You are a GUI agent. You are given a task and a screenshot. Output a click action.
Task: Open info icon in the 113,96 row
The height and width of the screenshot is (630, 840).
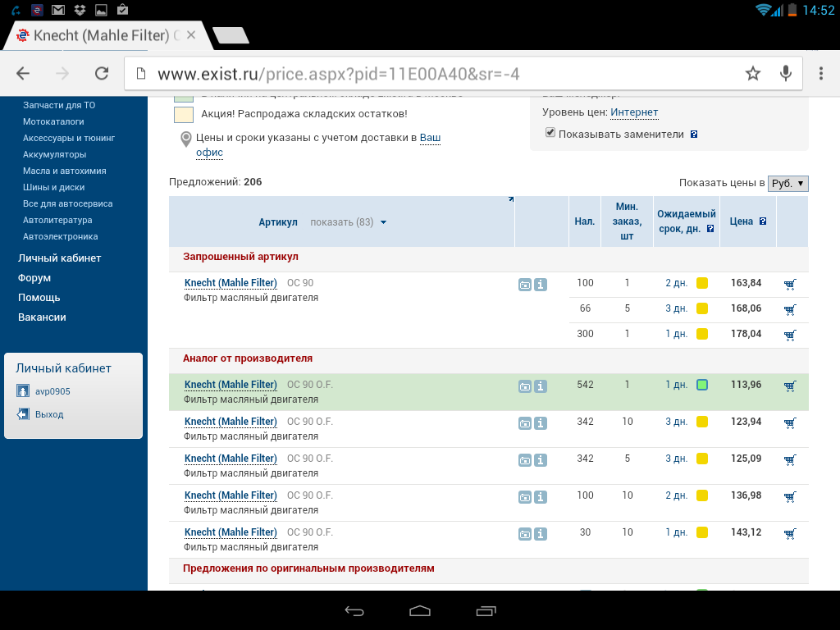coord(541,386)
